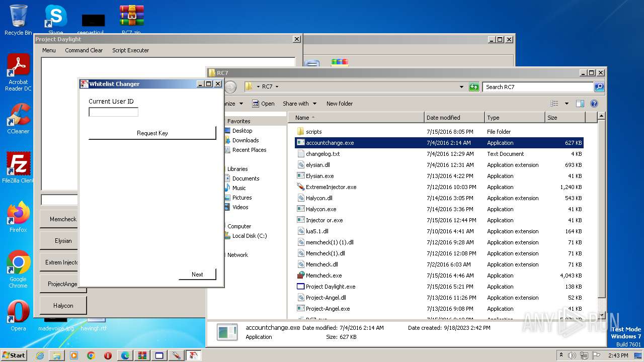Select changelog.txt in the file list

[439, 154]
